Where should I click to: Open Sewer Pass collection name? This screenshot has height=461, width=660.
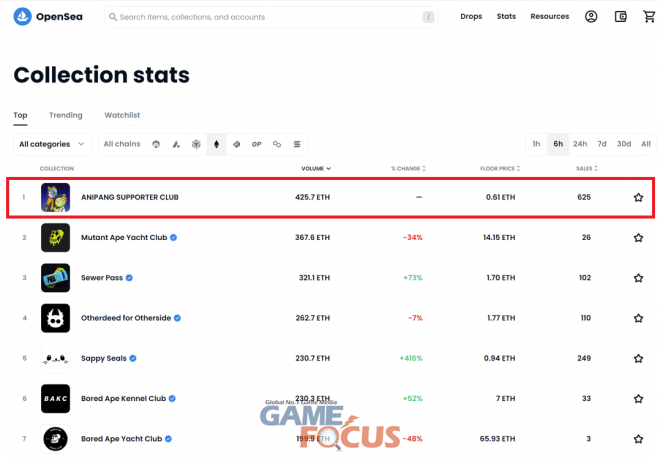pyautogui.click(x=102, y=278)
